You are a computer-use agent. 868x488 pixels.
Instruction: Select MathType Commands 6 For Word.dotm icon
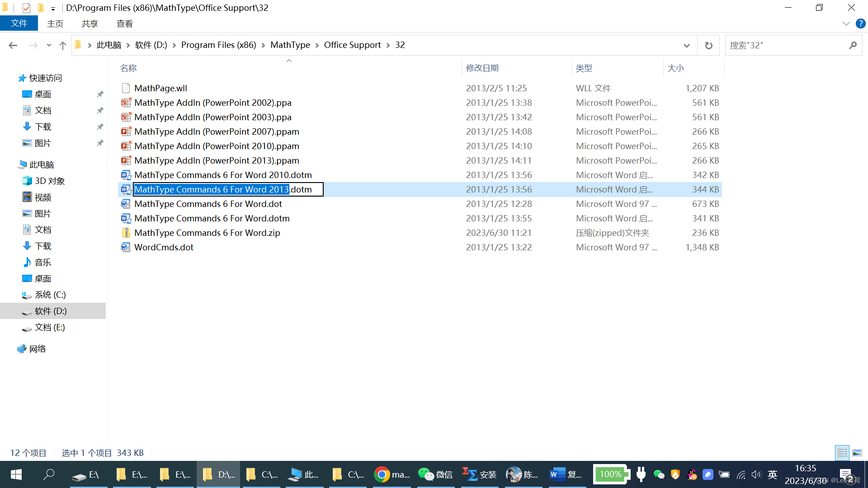pyautogui.click(x=126, y=218)
